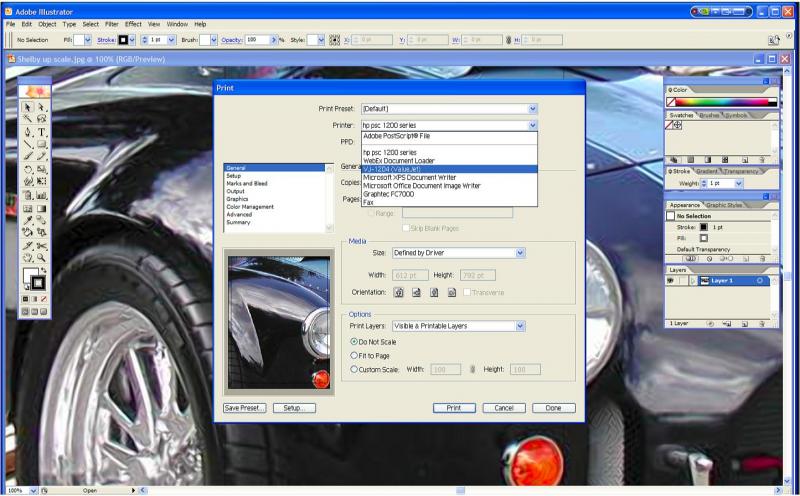Open the Effect menu
The height and width of the screenshot is (496, 800).
133,24
